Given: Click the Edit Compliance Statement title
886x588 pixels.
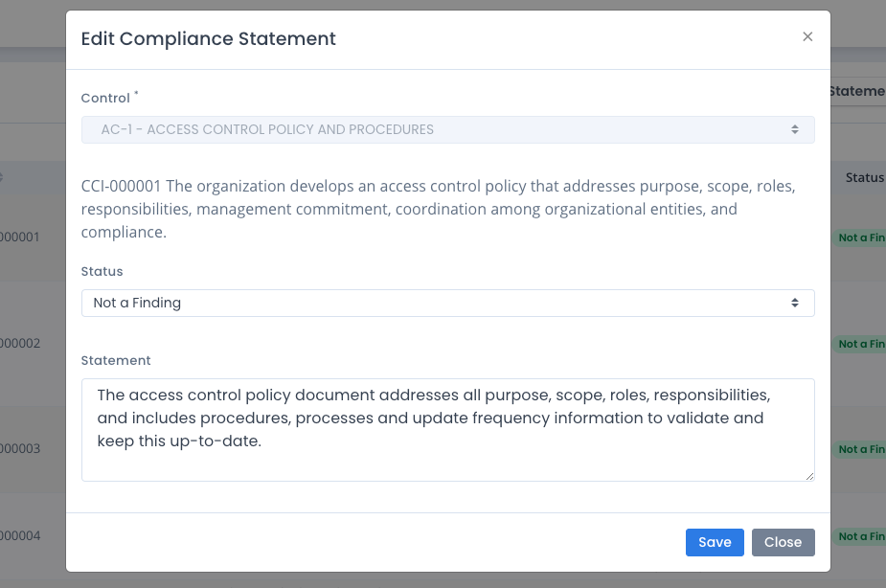Looking at the screenshot, I should pyautogui.click(x=209, y=38).
